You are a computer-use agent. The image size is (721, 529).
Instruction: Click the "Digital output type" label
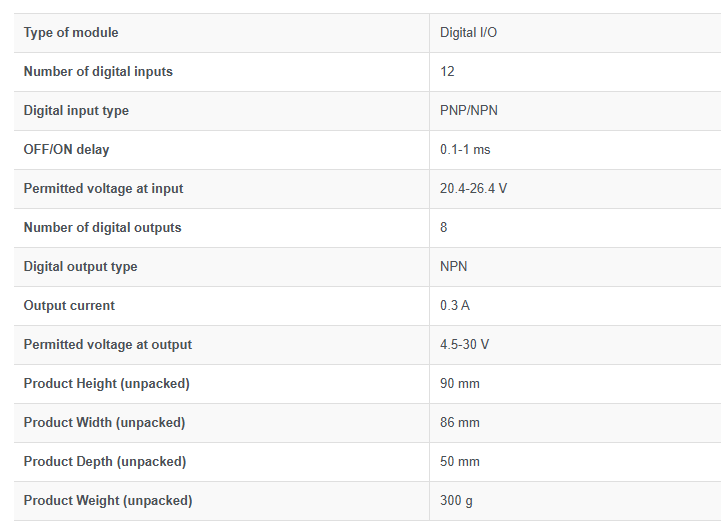(80, 267)
